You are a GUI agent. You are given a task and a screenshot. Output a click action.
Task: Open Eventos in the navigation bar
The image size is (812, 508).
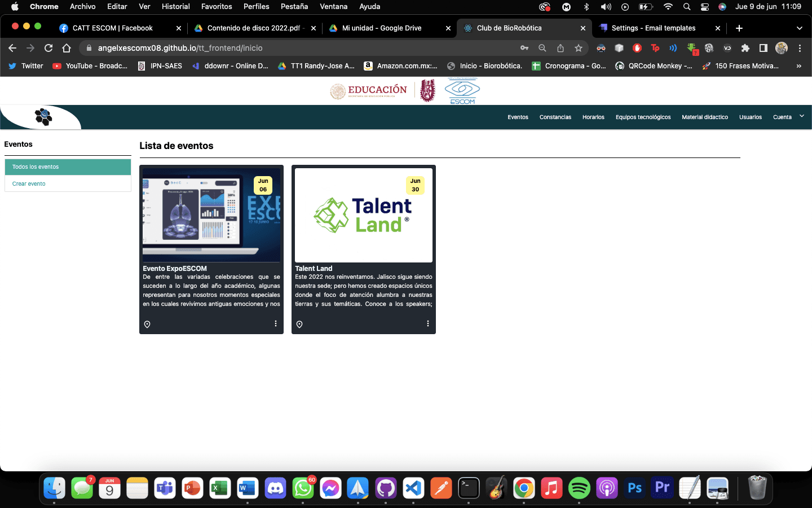pyautogui.click(x=518, y=117)
